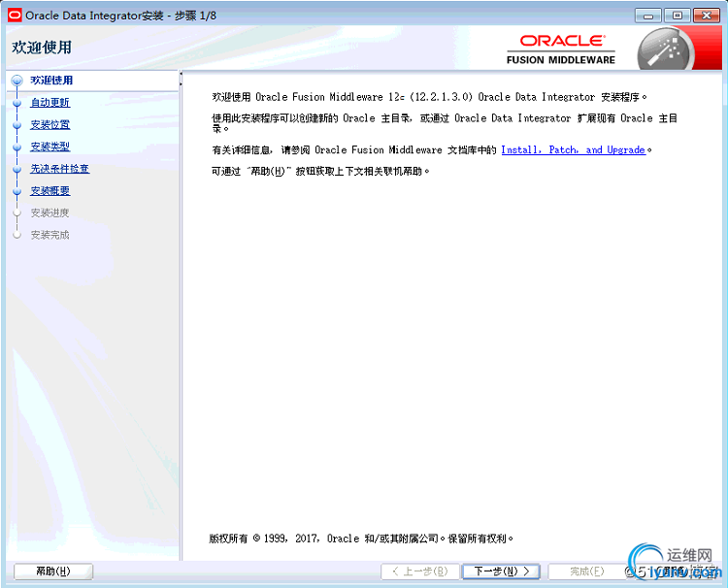Go to the 自动更新 step
The width and height of the screenshot is (728, 588).
click(x=50, y=103)
